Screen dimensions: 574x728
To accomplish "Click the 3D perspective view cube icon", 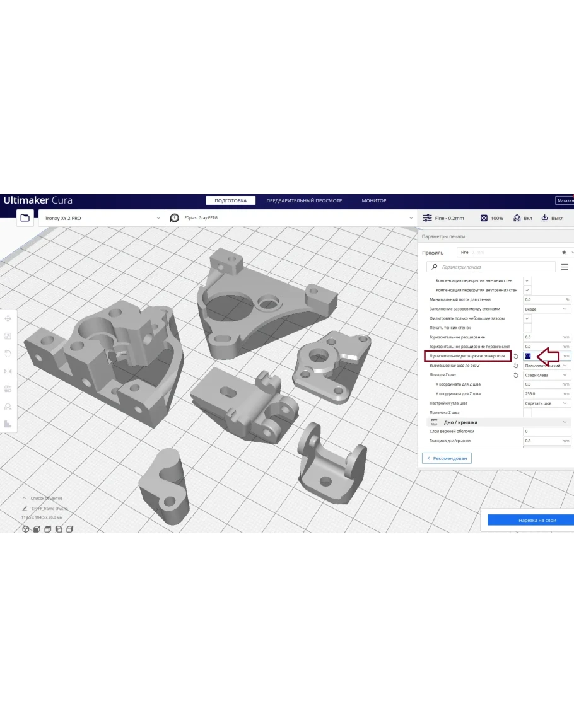I will click(x=26, y=529).
